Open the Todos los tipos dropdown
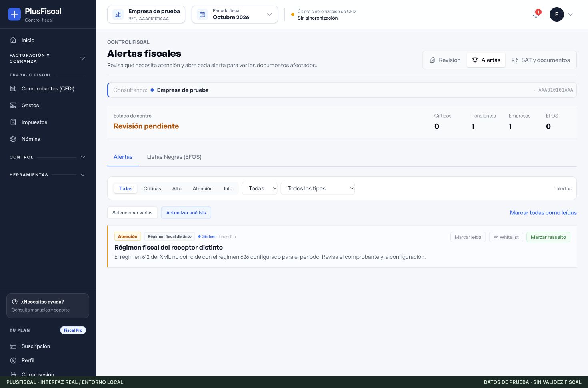Viewport: 588px width, 388px height. coord(318,188)
